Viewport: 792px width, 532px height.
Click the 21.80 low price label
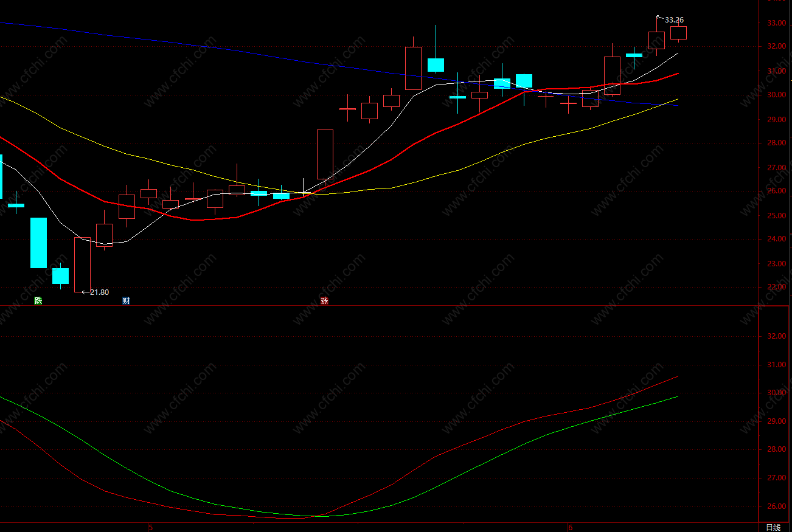tap(99, 292)
